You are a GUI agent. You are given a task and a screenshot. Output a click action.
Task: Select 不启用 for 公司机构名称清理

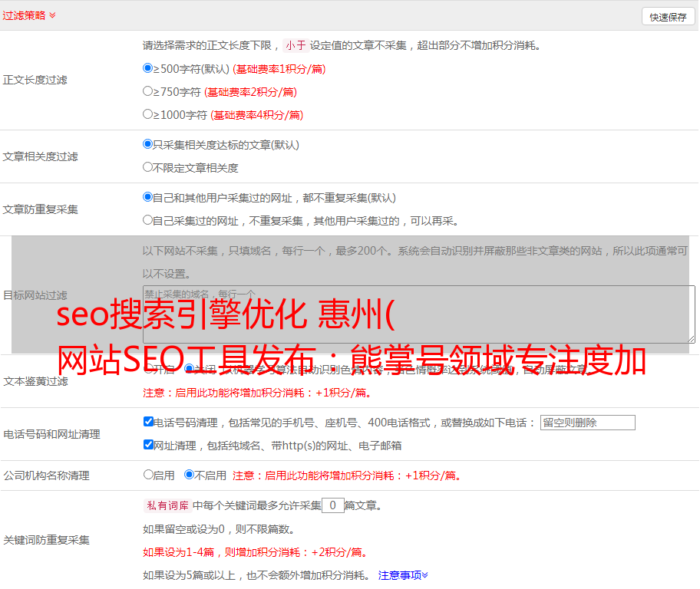pyautogui.click(x=190, y=475)
